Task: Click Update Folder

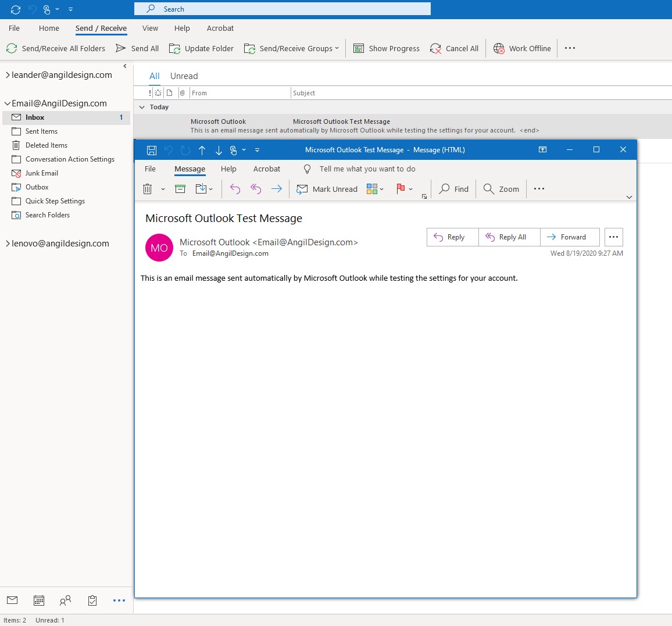Action: 202,48
